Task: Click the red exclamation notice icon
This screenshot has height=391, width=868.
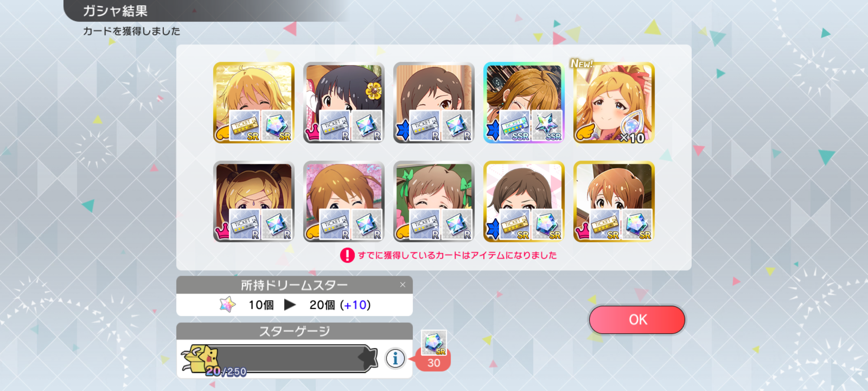Action: (347, 255)
